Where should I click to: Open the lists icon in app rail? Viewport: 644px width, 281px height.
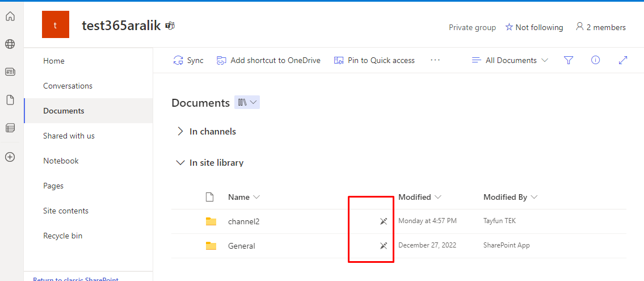click(x=10, y=128)
